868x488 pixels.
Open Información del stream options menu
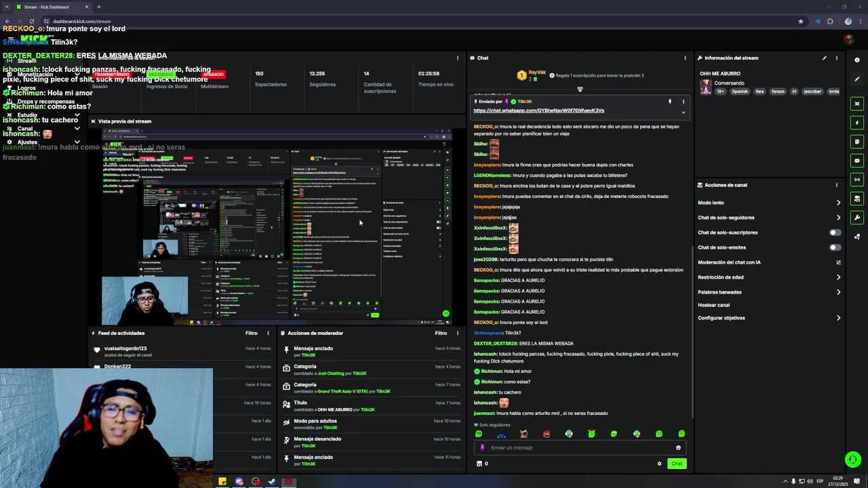[x=836, y=58]
